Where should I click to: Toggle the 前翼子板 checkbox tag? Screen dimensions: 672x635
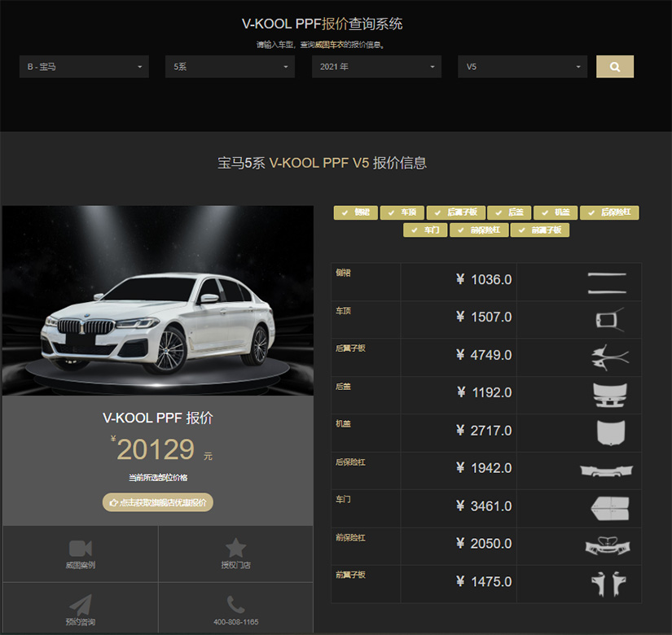point(540,230)
